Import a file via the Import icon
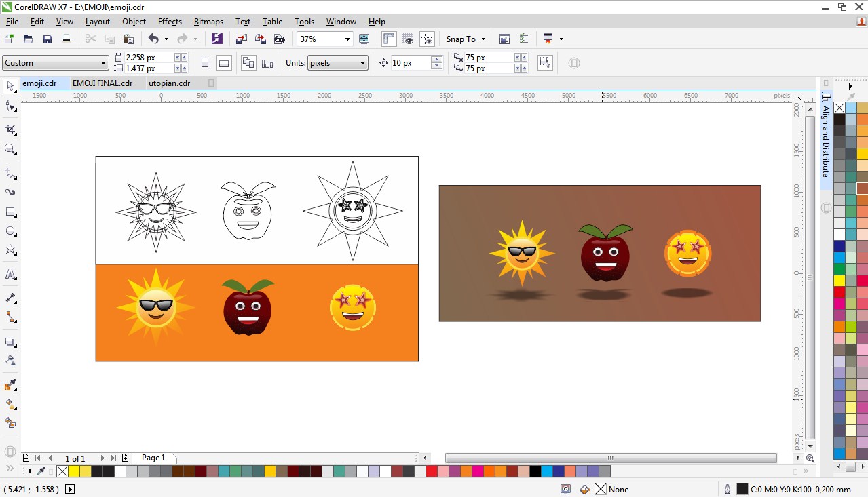Image resolution: width=868 pixels, height=497 pixels. 241,39
